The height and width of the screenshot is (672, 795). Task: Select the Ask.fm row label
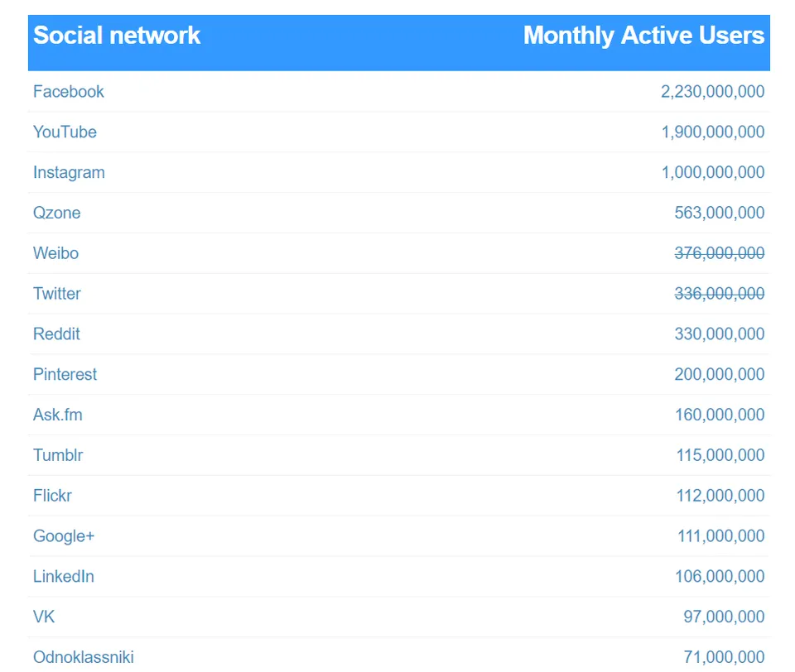(x=58, y=415)
